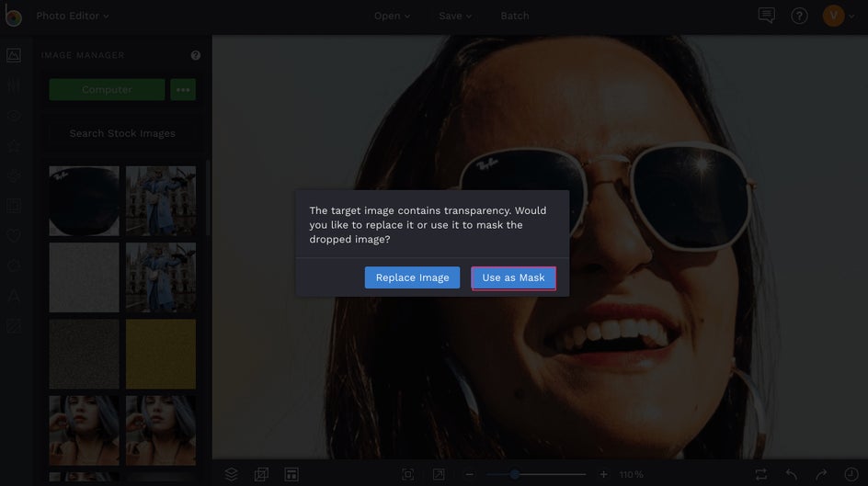Screen dimensions: 868x486
Task: Open the Save menu
Action: (x=455, y=16)
